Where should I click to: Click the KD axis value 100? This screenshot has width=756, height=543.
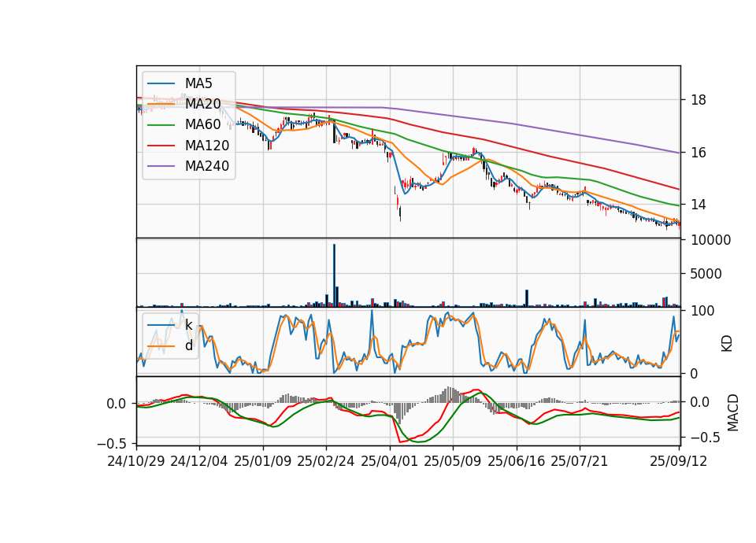(703, 311)
